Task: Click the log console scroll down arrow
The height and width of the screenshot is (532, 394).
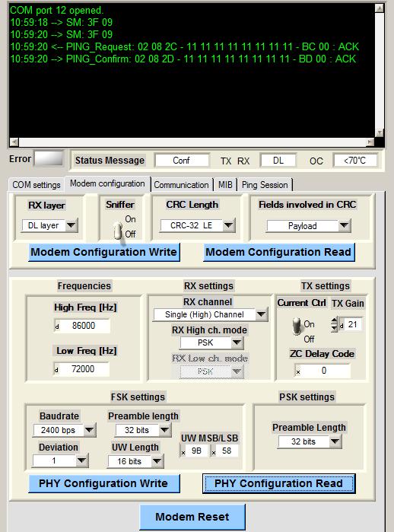Action: pos(380,132)
